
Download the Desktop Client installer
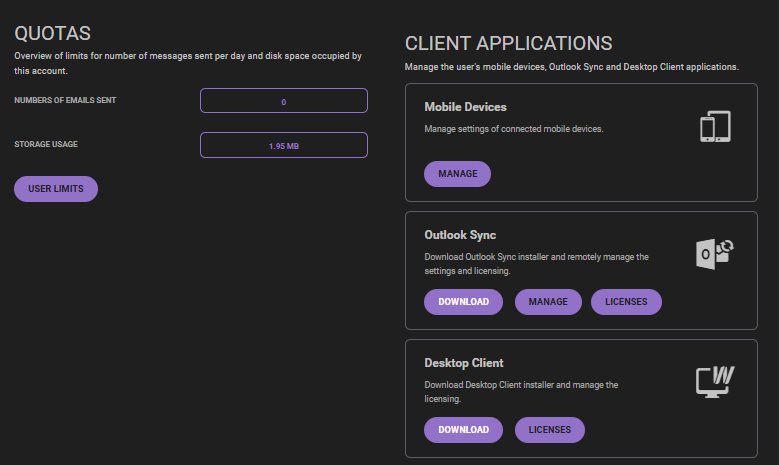click(x=463, y=430)
